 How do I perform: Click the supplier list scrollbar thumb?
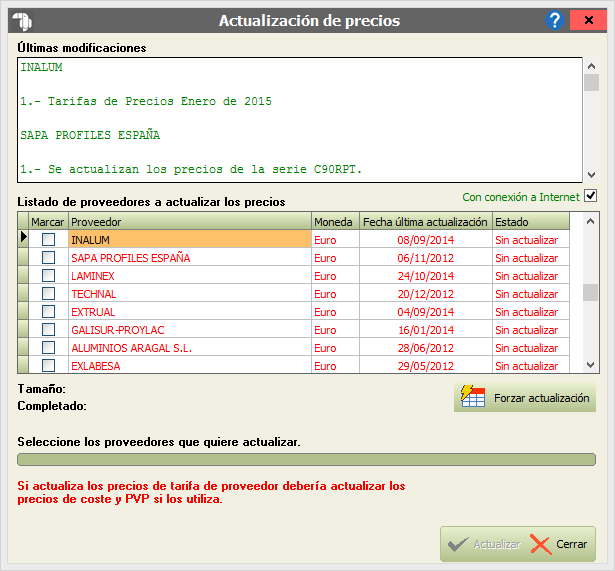pos(590,293)
